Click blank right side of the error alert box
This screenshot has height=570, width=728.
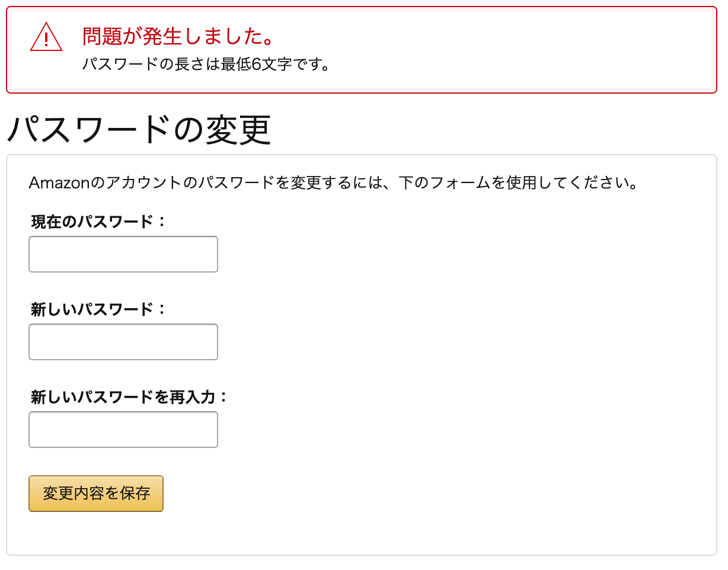point(534,50)
